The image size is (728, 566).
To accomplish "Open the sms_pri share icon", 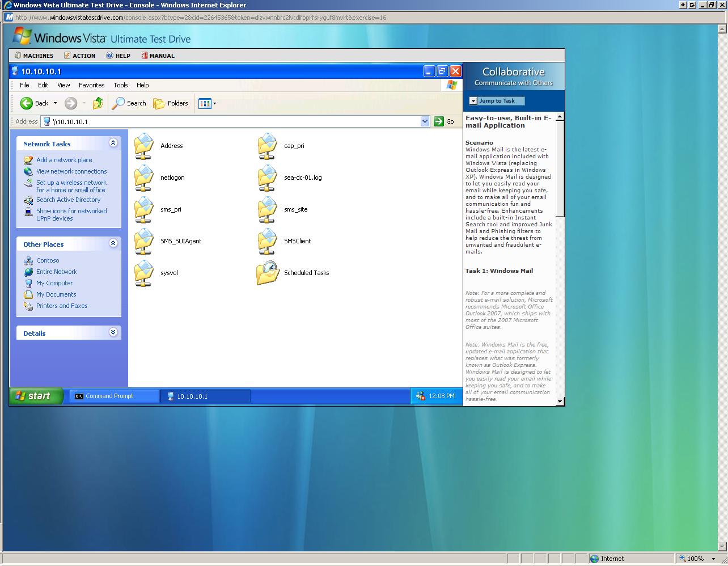I will [x=144, y=209].
